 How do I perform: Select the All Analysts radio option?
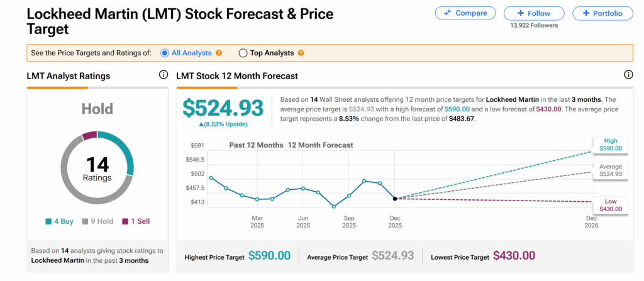point(165,53)
